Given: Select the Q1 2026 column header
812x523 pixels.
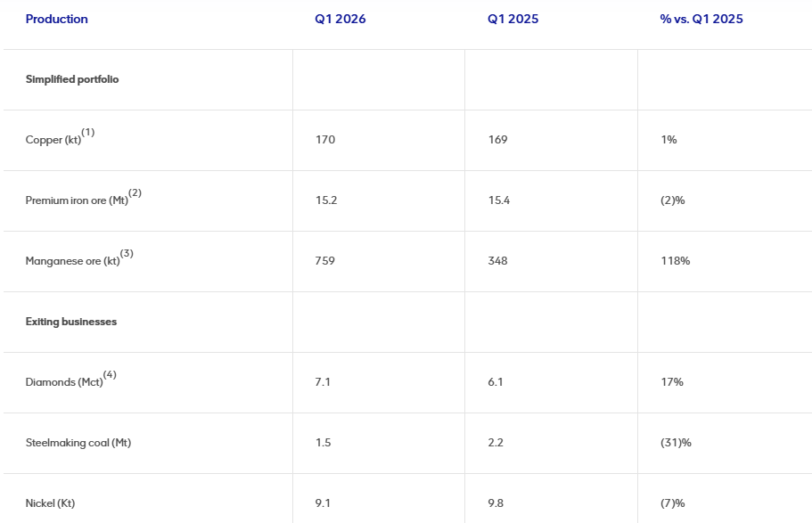Looking at the screenshot, I should click(x=340, y=20).
